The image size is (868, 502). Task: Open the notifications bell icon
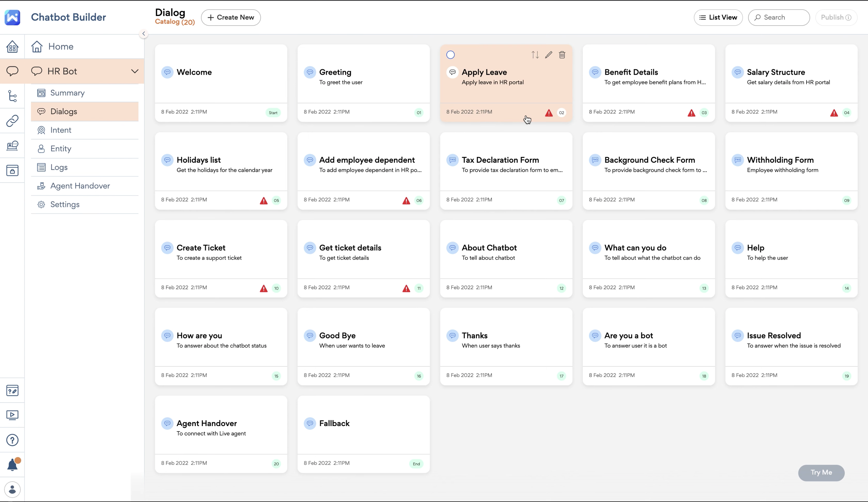tap(12, 464)
